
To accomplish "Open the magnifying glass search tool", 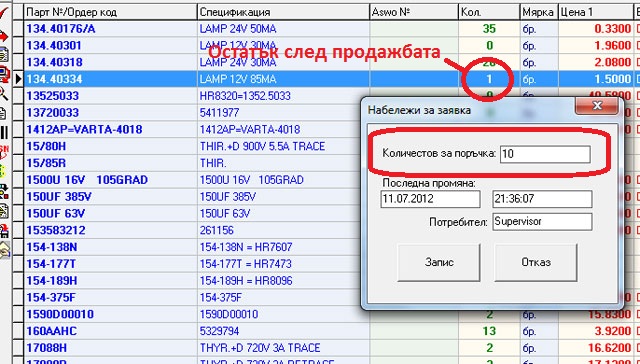I will (x=4, y=93).
